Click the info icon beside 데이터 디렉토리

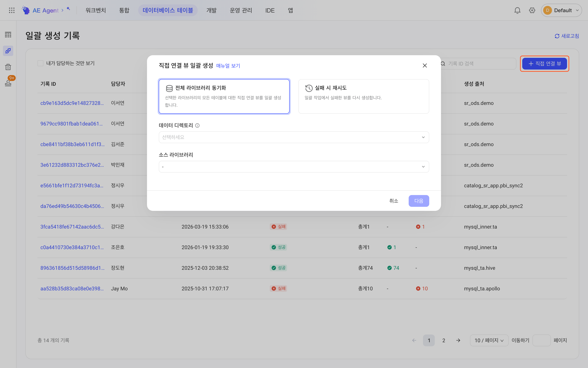[197, 126]
